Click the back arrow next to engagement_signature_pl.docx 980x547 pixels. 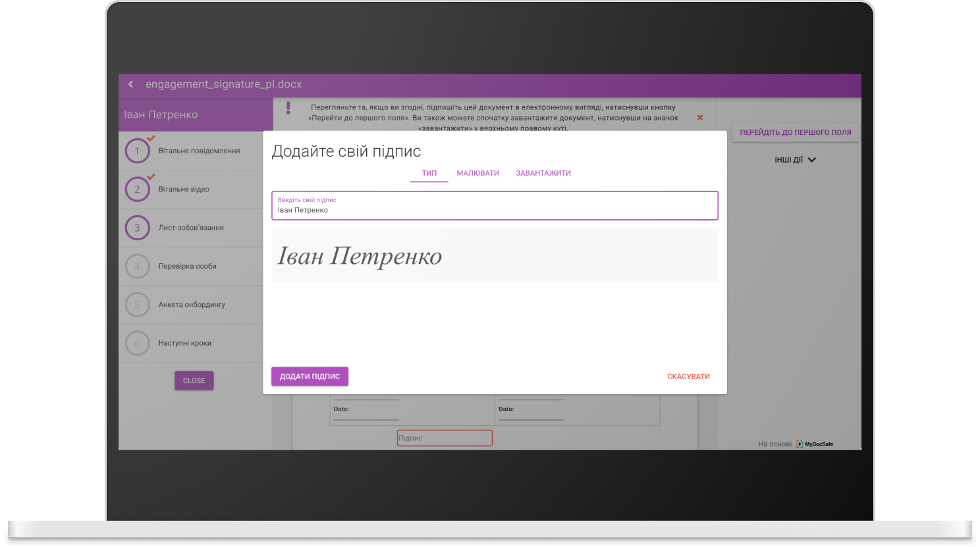coord(130,84)
